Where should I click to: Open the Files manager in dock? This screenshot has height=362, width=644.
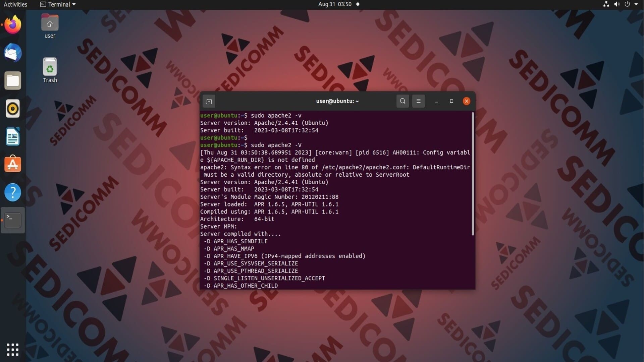click(13, 80)
